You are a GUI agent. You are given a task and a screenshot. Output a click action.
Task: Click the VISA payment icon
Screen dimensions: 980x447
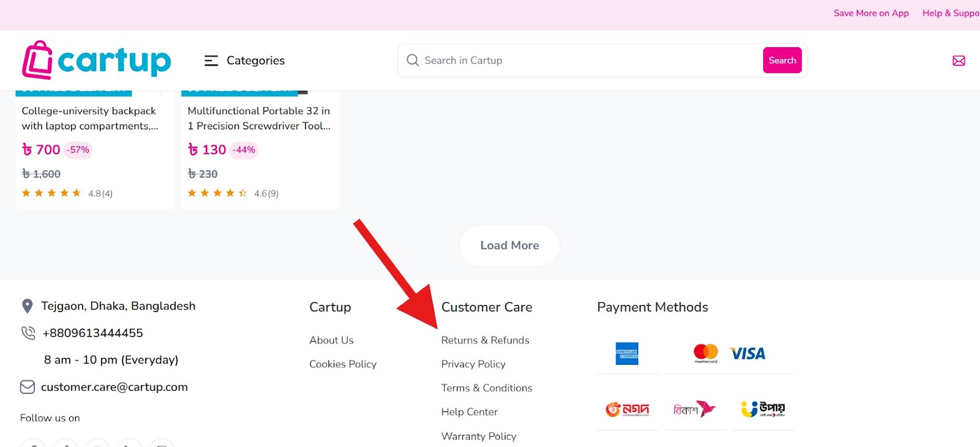748,354
